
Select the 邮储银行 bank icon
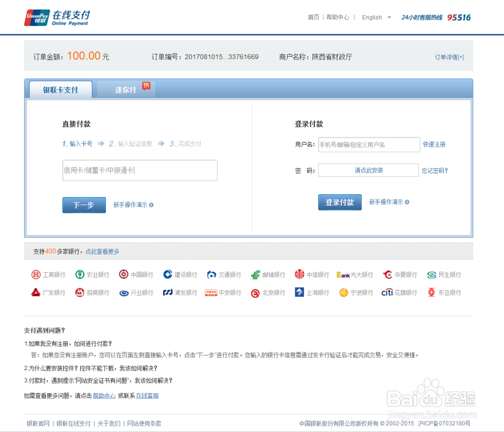coord(256,275)
